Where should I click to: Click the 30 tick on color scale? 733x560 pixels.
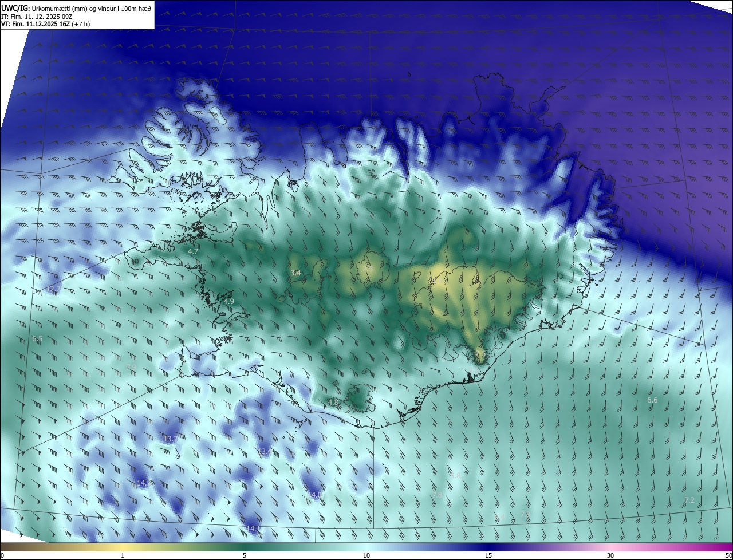610,555
